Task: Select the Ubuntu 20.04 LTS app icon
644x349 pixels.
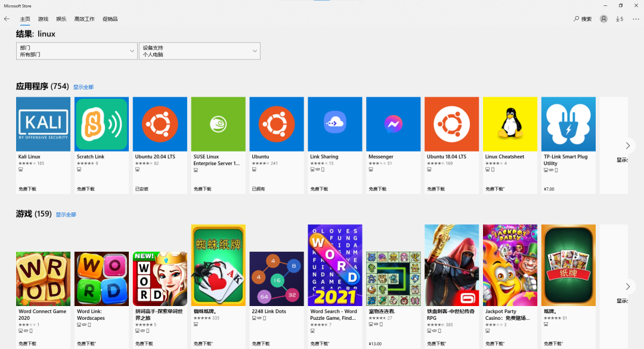Action: point(160,124)
